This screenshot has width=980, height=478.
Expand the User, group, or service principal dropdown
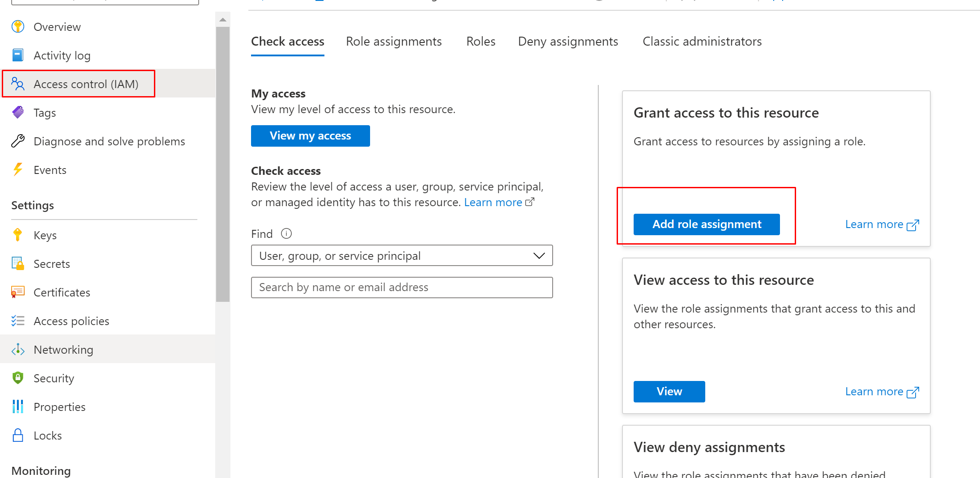[401, 256]
